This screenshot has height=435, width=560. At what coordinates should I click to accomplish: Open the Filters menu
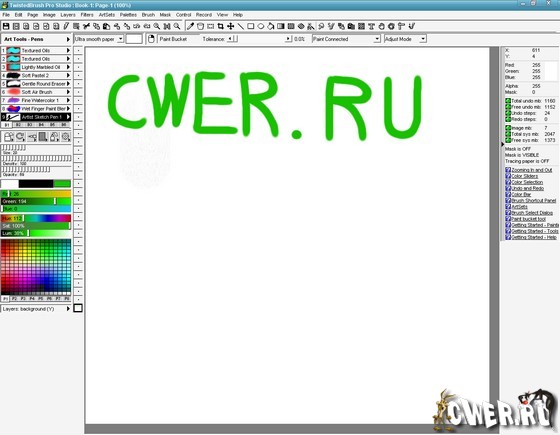point(87,15)
